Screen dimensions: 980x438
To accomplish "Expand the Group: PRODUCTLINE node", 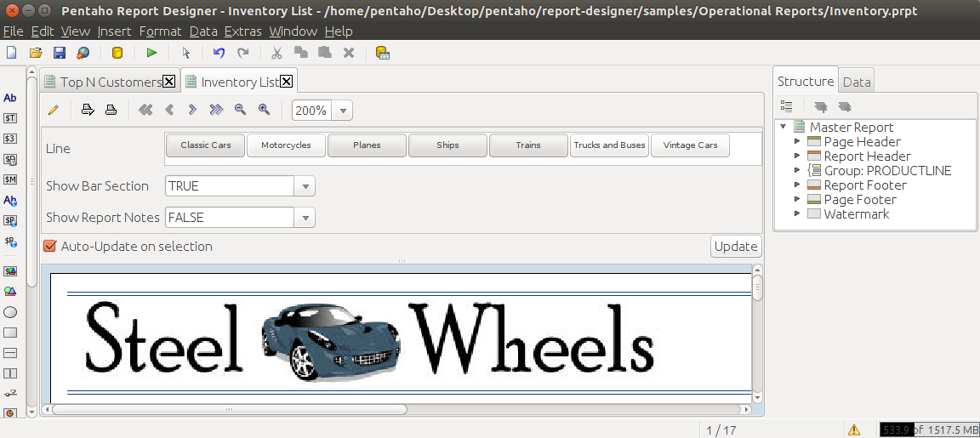I will pyautogui.click(x=797, y=171).
